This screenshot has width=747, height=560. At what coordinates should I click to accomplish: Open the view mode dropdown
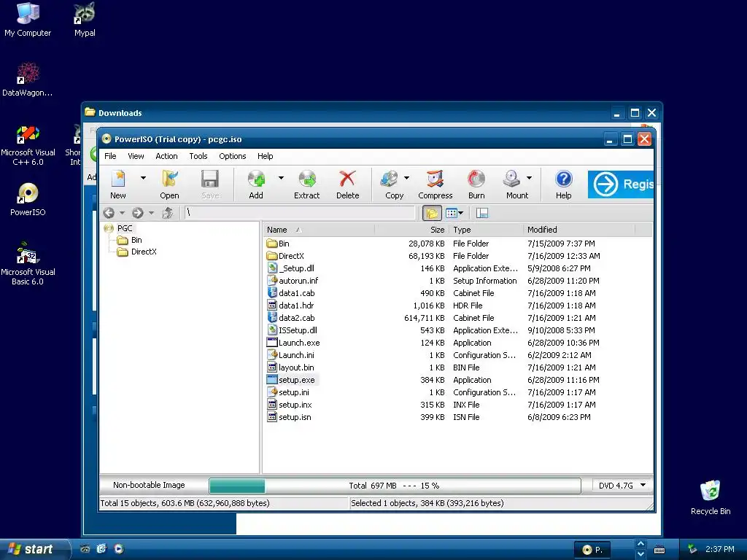click(454, 213)
